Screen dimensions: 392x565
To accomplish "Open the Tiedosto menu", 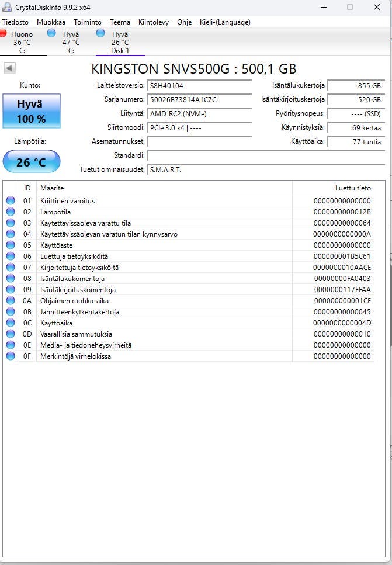I will (x=15, y=22).
